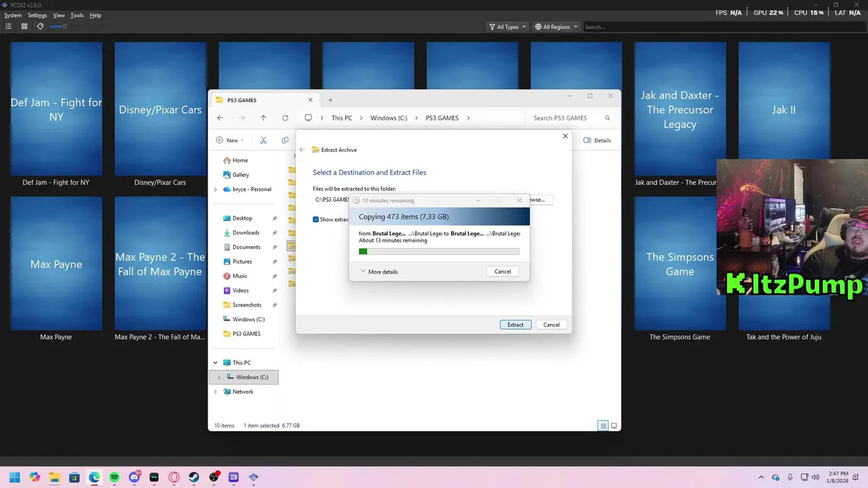Select the Max Payne game cover
The height and width of the screenshot is (488, 868).
(56, 264)
